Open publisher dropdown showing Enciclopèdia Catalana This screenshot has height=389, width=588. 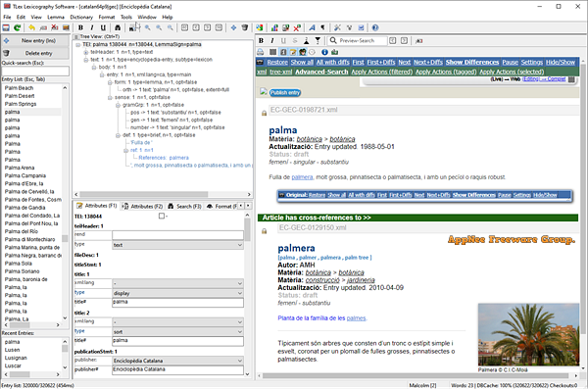(177, 361)
